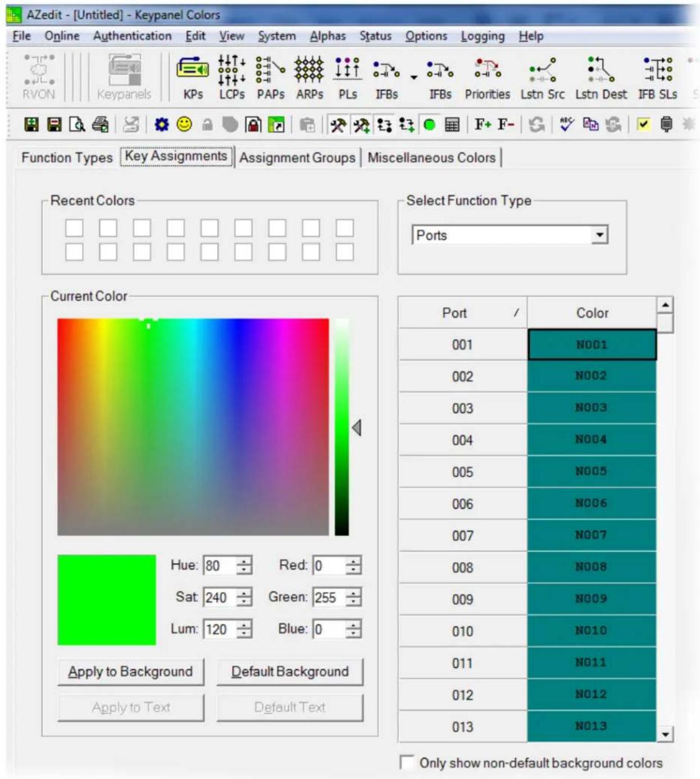Click Apply to Background button

[x=130, y=672]
